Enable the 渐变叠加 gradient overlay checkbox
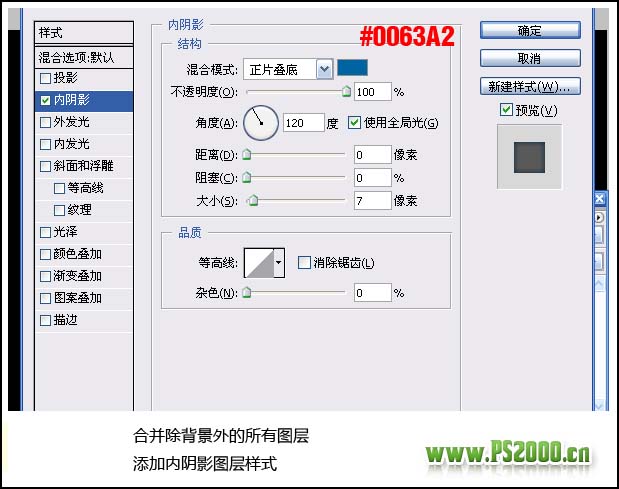619x489 pixels. pyautogui.click(x=45, y=276)
